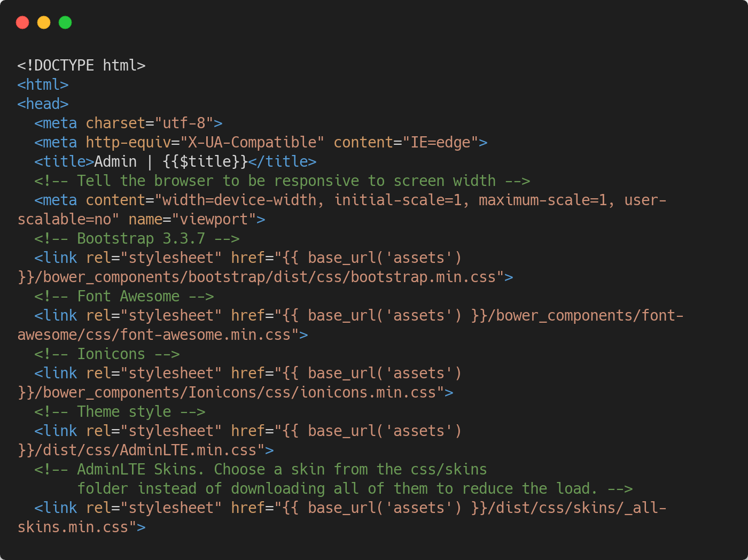
Task: Click the head tag
Action: pos(42,104)
